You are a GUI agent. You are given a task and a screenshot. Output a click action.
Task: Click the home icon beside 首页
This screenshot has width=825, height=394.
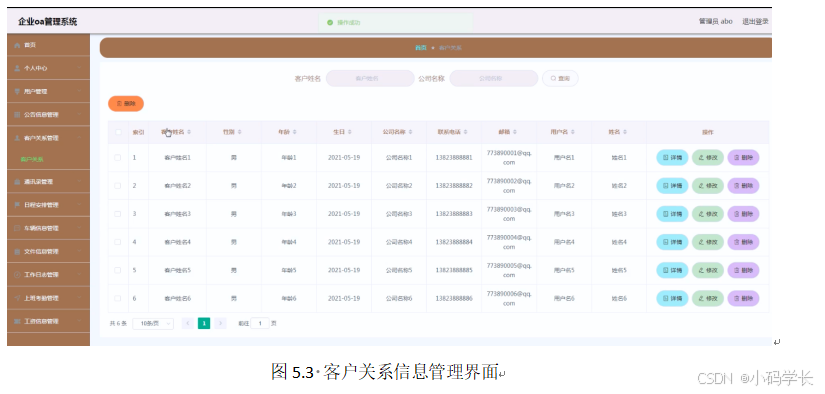pos(17,45)
